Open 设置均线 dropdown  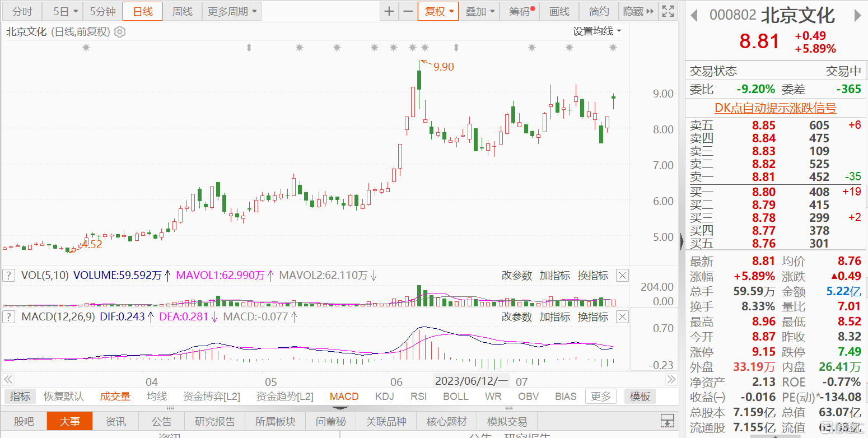pyautogui.click(x=597, y=31)
